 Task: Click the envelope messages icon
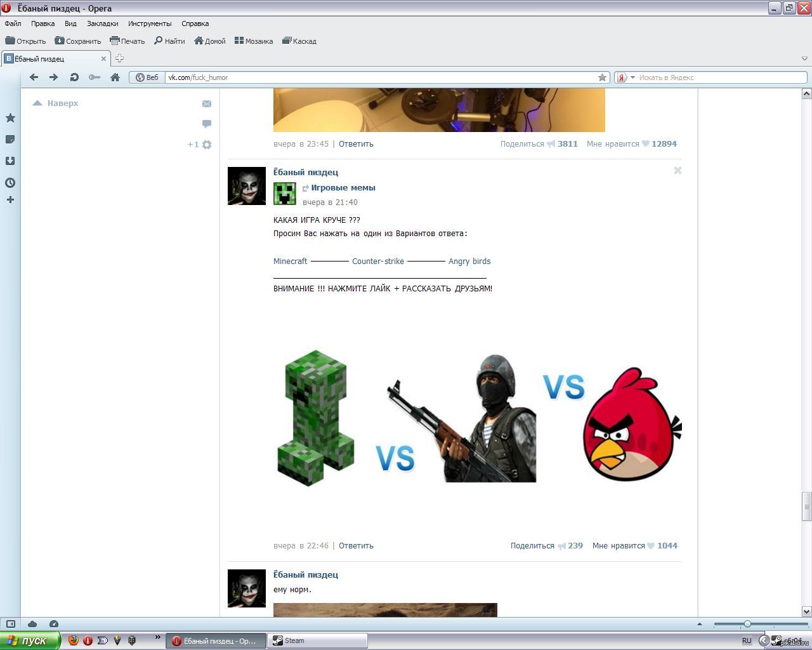pyautogui.click(x=206, y=103)
